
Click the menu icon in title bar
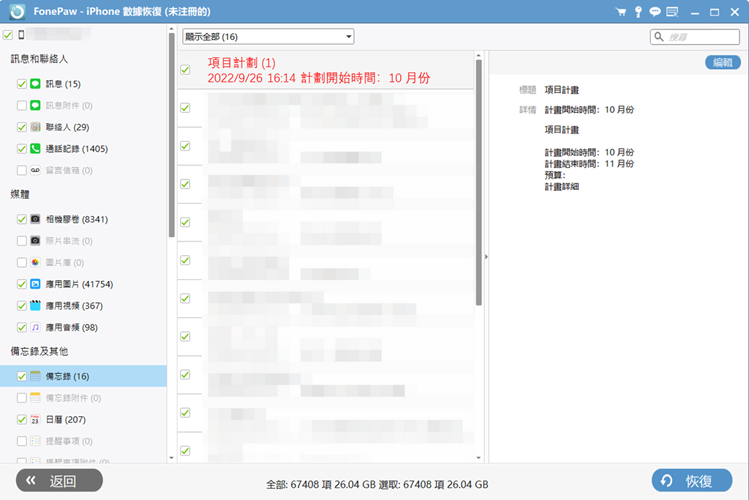(x=673, y=12)
